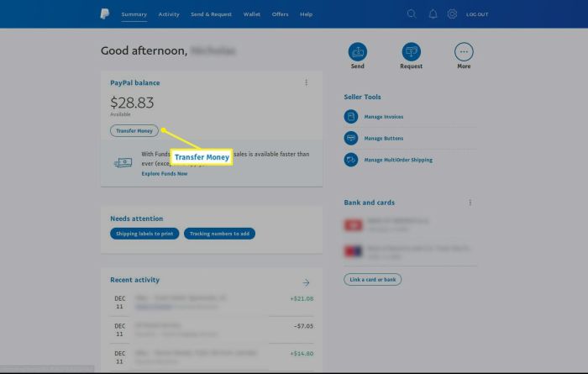Open Recent activity arrow icon
Viewport: 588px width, 374px height.
pos(306,282)
